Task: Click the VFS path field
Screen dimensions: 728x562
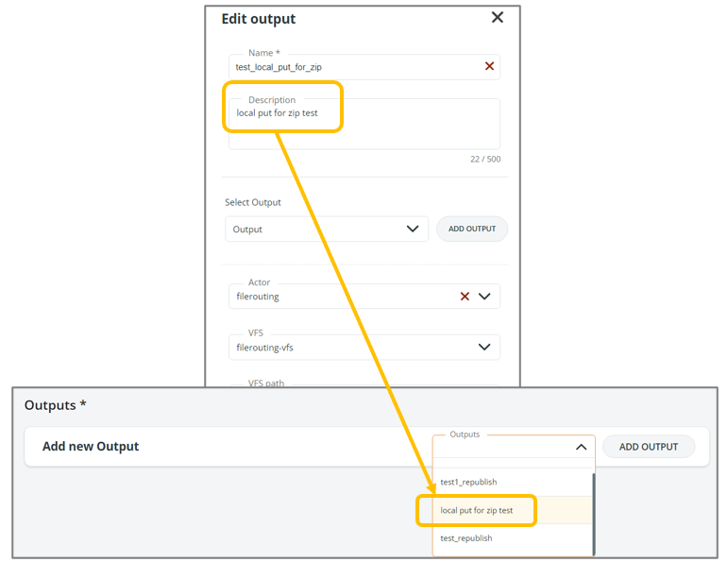Action: tap(364, 384)
